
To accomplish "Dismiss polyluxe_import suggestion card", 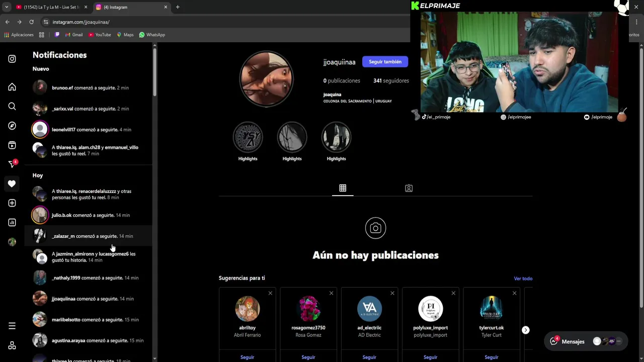I will 453,293.
